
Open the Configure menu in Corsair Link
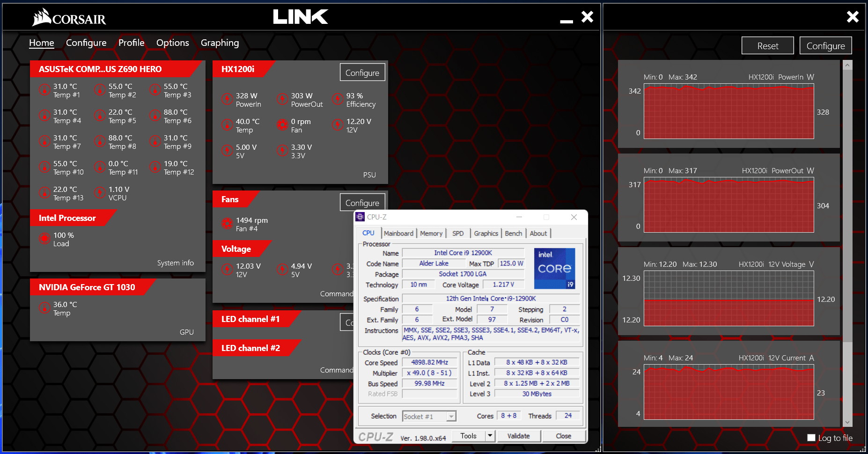tap(86, 43)
